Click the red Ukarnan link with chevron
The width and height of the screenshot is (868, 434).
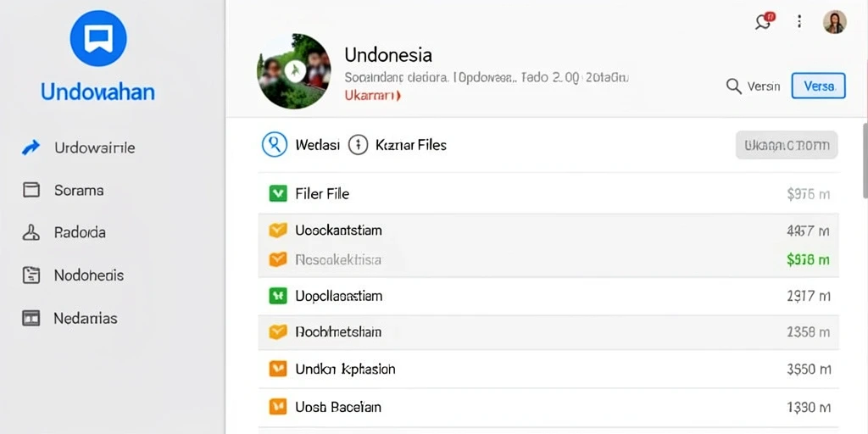point(373,95)
